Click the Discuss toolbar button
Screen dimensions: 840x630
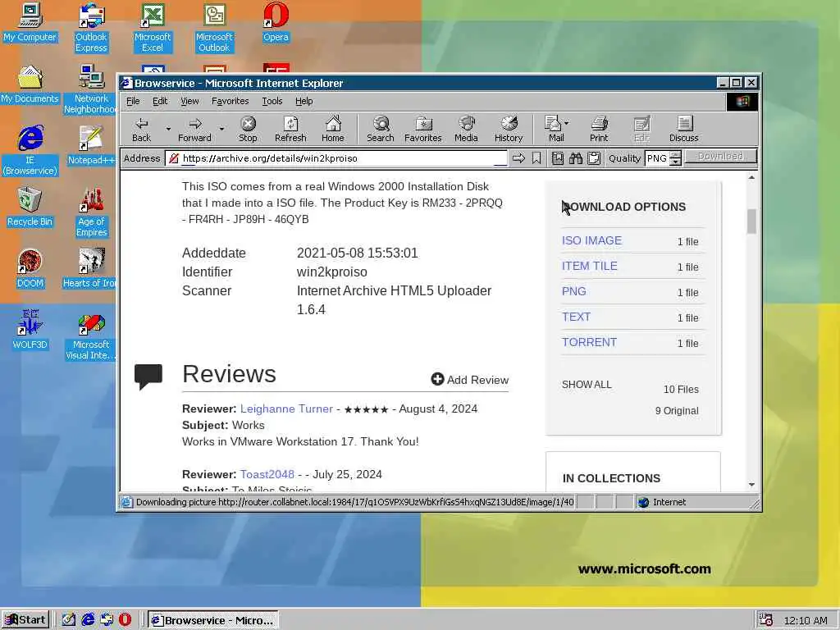[x=683, y=130]
